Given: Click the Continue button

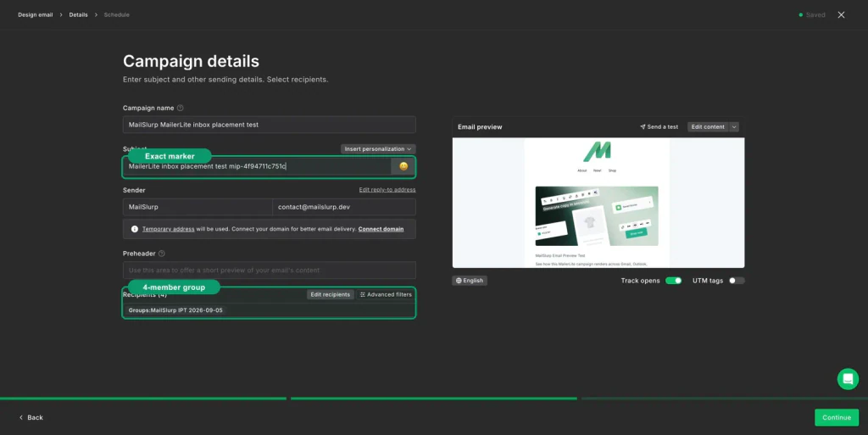Looking at the screenshot, I should [837, 417].
